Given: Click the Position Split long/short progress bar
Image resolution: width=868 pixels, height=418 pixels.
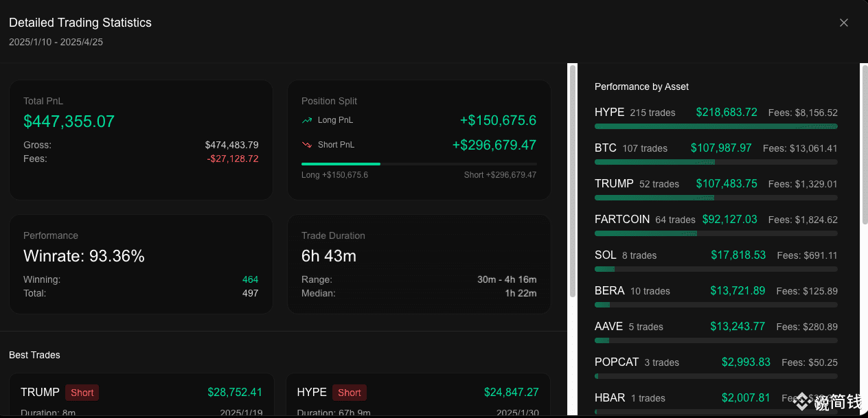Looking at the screenshot, I should [x=419, y=164].
